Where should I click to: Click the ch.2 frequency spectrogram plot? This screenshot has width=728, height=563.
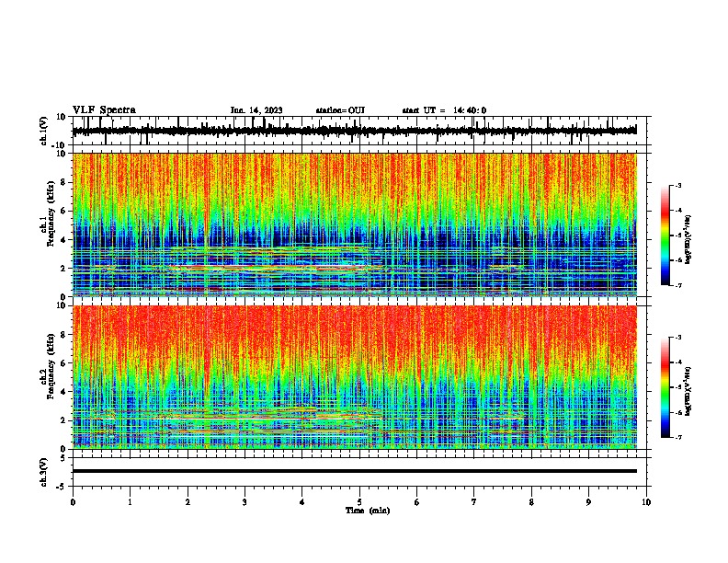point(354,377)
